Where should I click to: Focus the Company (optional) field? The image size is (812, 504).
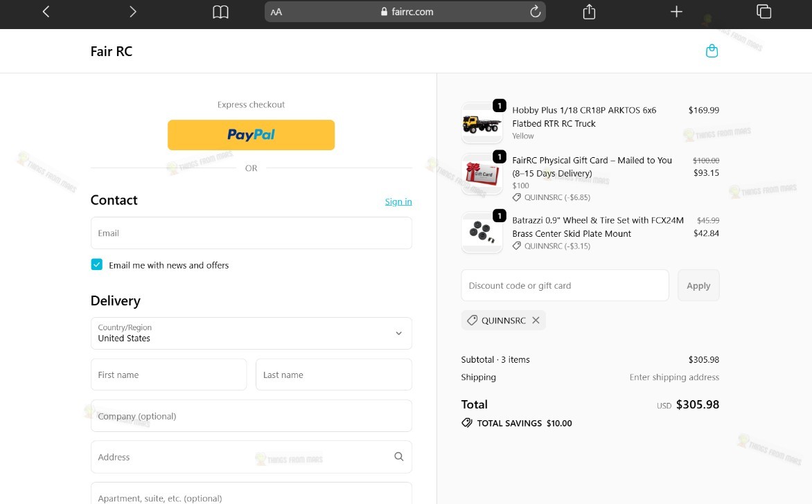click(x=251, y=415)
